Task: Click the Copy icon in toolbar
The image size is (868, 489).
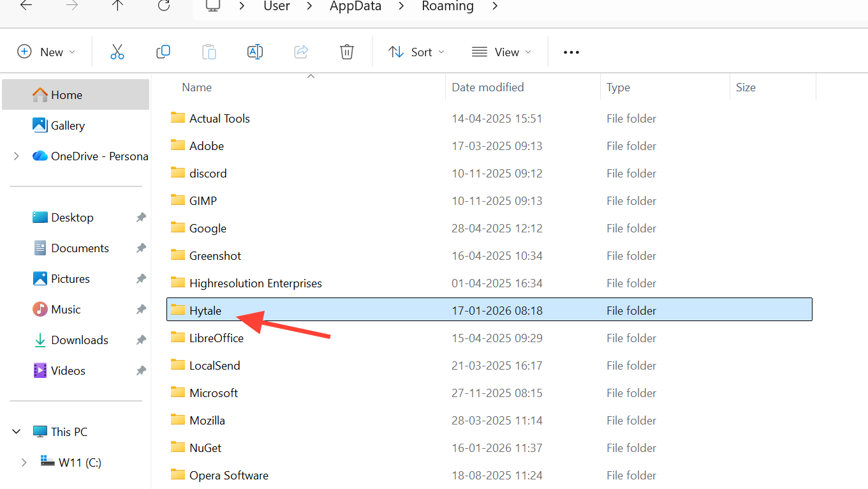Action: tap(163, 52)
